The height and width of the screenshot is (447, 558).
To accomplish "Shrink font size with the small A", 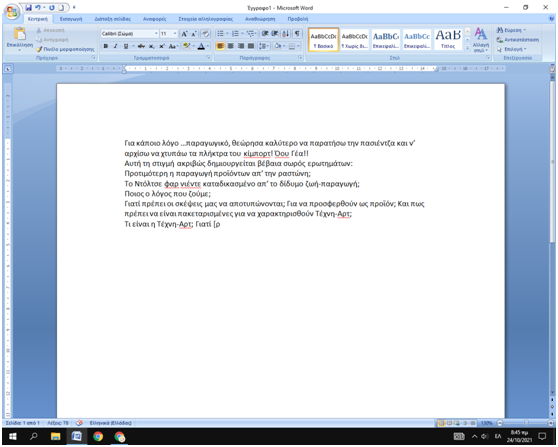I will coord(194,34).
